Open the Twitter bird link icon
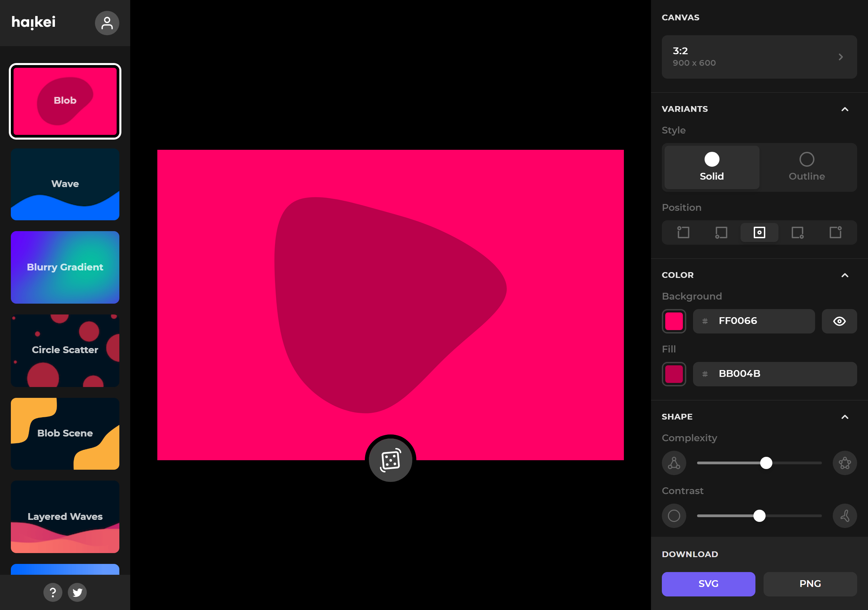This screenshot has height=610, width=868. [78, 592]
